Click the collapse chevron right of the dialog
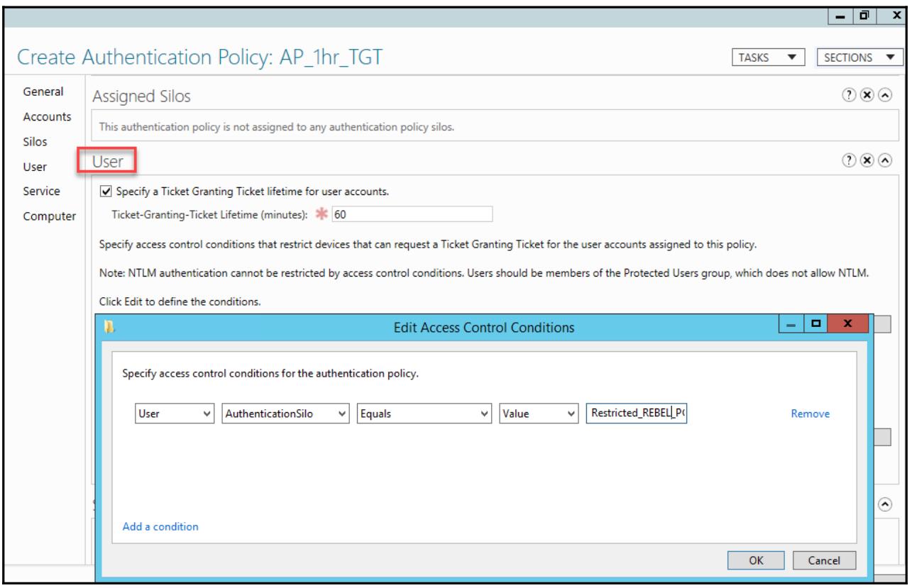912x588 pixels. [x=884, y=503]
